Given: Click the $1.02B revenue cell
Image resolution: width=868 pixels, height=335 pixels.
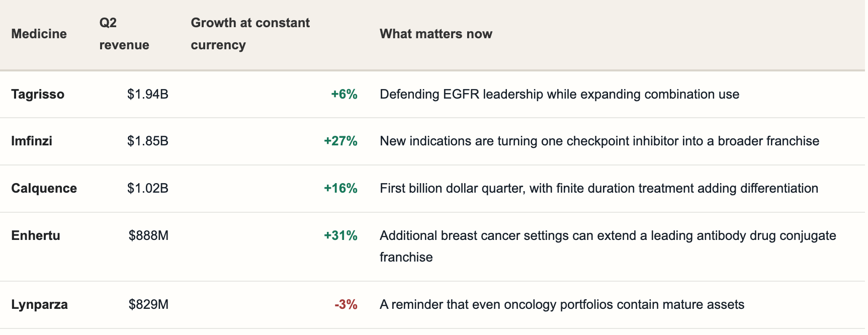Looking at the screenshot, I should pos(148,188).
